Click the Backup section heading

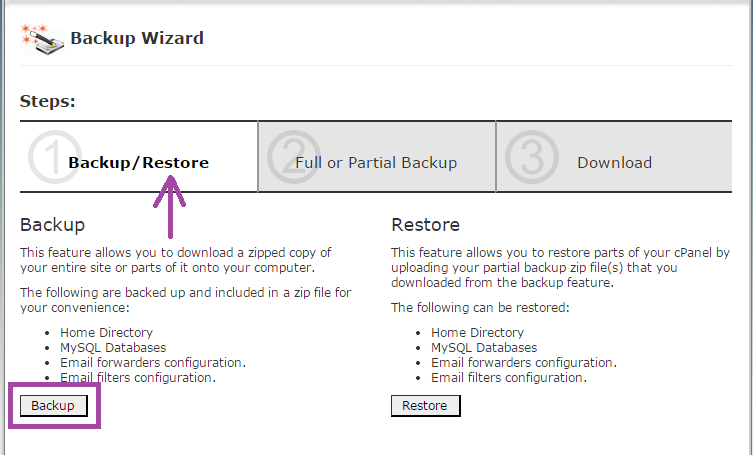(52, 225)
